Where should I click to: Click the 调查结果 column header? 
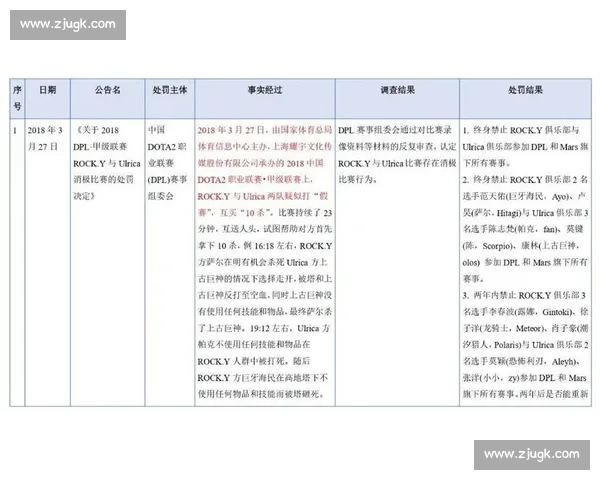point(397,98)
